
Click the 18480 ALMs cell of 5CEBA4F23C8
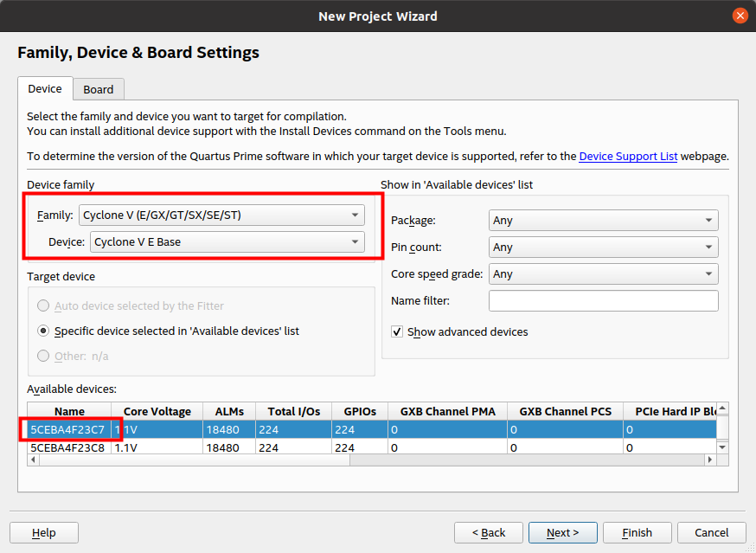229,447
